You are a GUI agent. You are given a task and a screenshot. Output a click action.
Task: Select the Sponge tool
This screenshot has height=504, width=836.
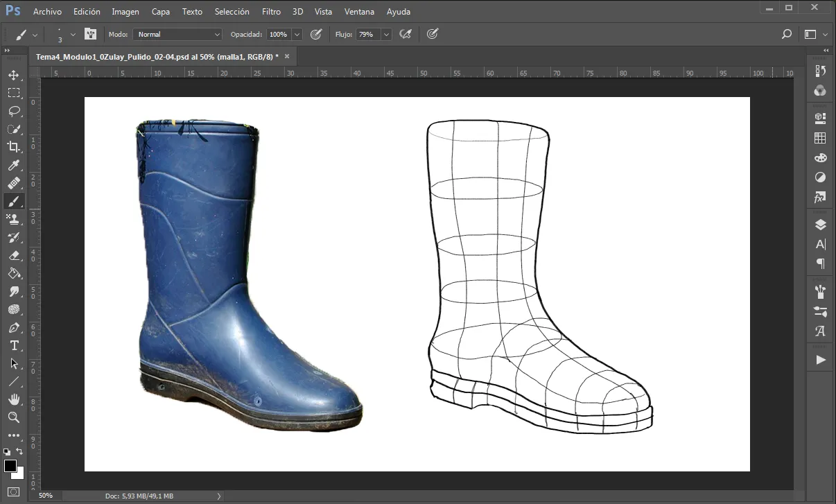pyautogui.click(x=14, y=309)
